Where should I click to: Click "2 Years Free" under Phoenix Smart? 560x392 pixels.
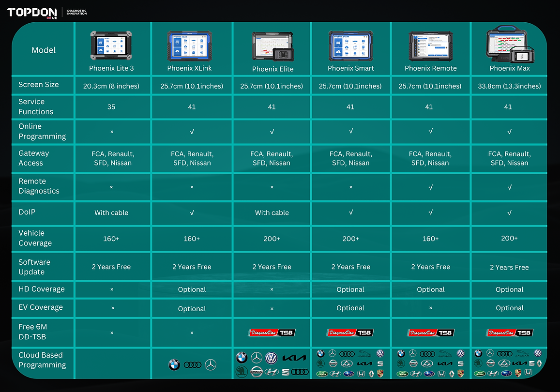[351, 267]
